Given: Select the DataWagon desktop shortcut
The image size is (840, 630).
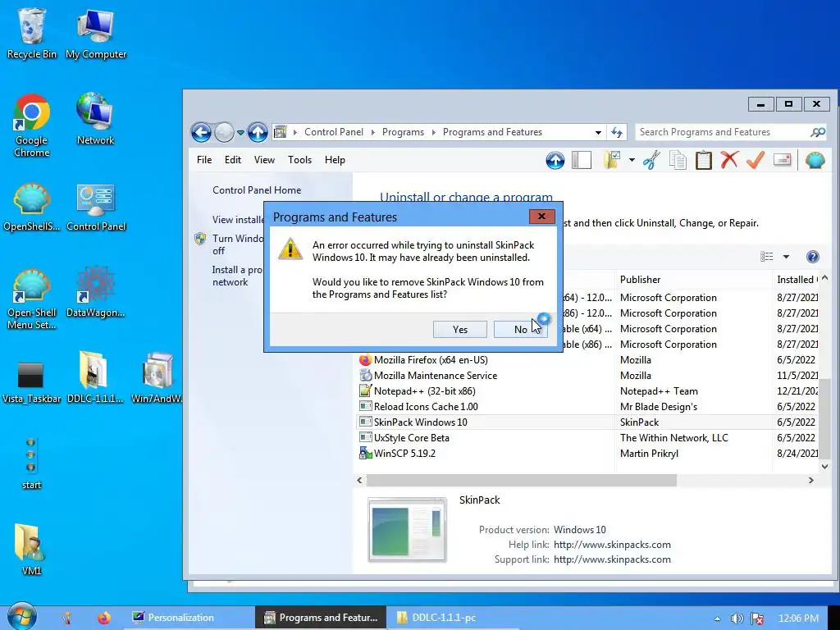Looking at the screenshot, I should tap(95, 292).
